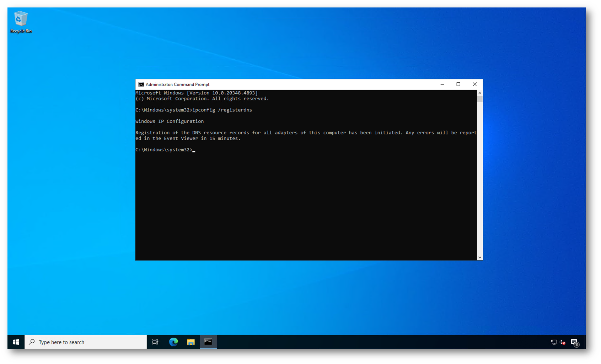This screenshot has height=364, width=601.
Task: Open the Windows Start menu
Action: pyautogui.click(x=16, y=342)
